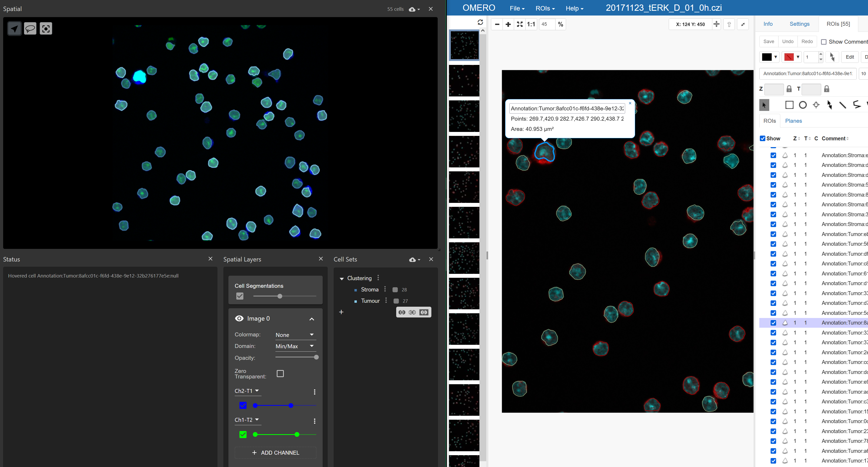Check the Stroma cell set checkbox
Image resolution: width=868 pixels, height=467 pixels.
coord(395,290)
